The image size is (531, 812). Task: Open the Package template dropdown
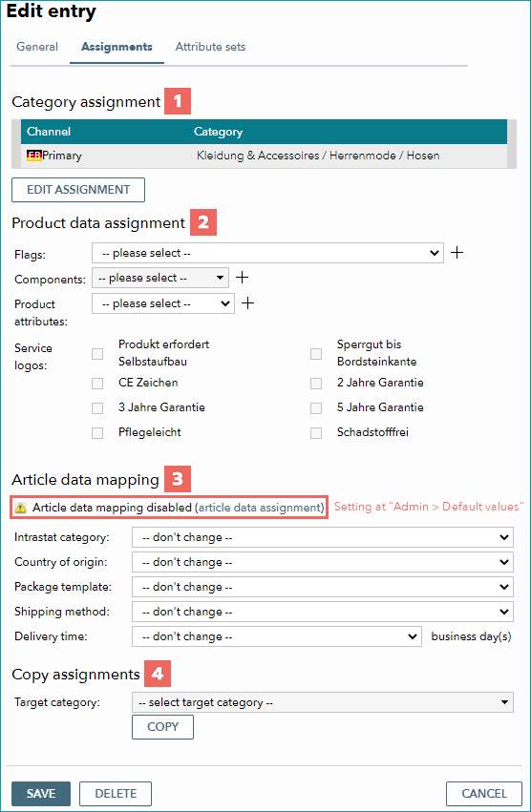pos(323,587)
